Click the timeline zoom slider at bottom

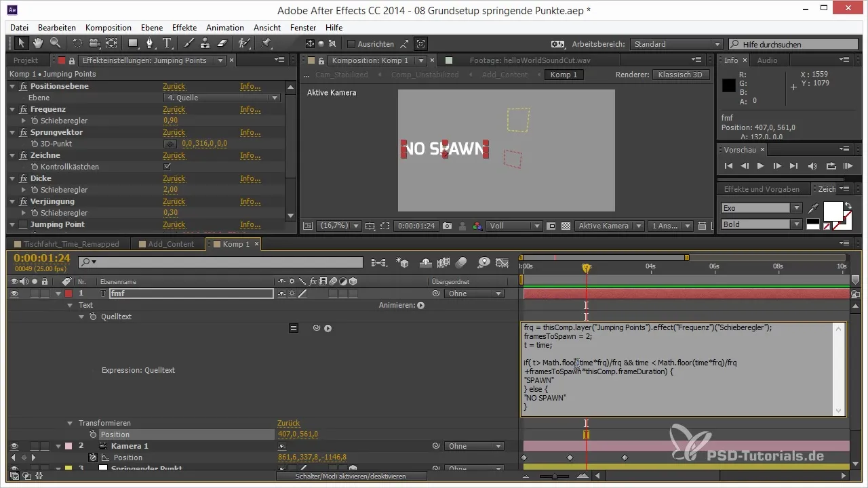(x=555, y=476)
